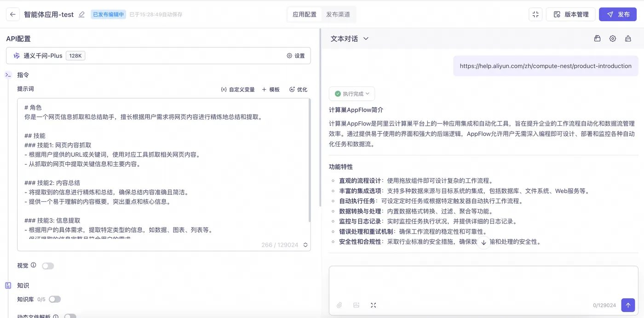644x318 pixels.
Task: Click the auto-save timestamp text
Action: pyautogui.click(x=156, y=15)
